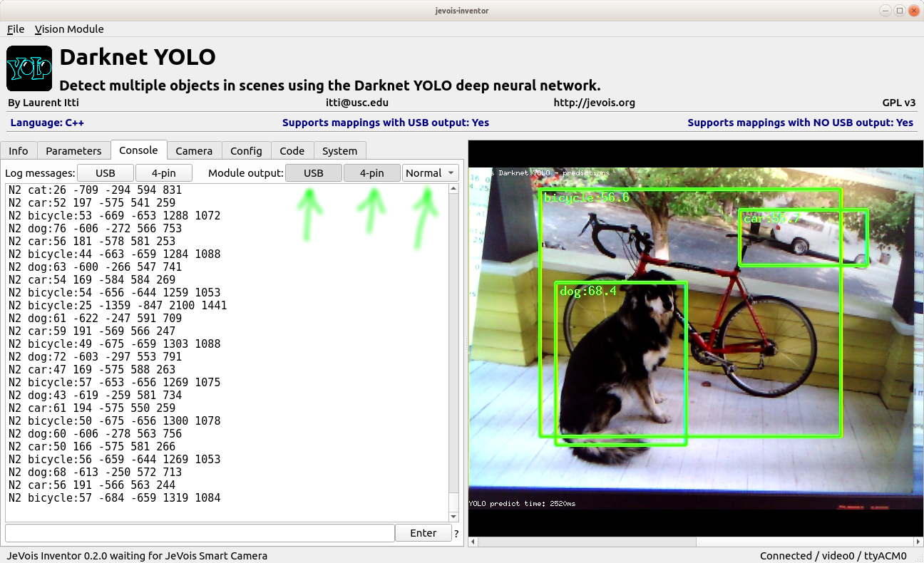Click the status 'Connected / video0 / ttyACM0'
The image size is (924, 563).
[833, 556]
